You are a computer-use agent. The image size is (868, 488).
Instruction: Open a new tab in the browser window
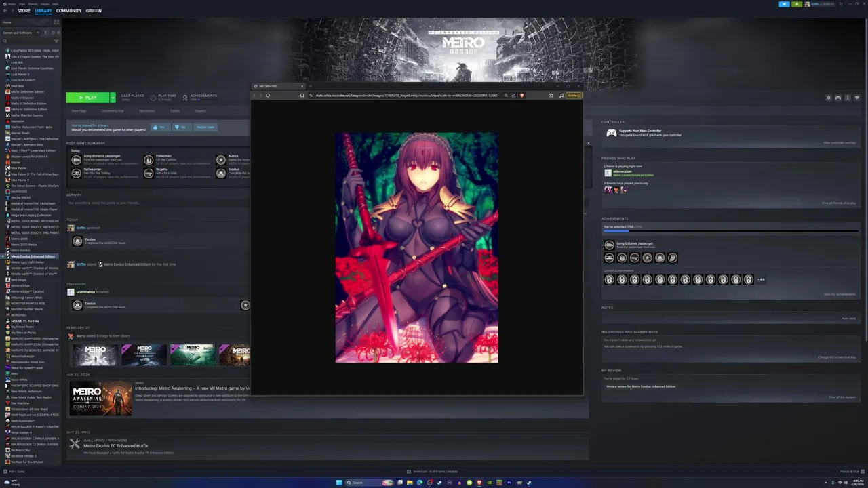pyautogui.click(x=311, y=87)
